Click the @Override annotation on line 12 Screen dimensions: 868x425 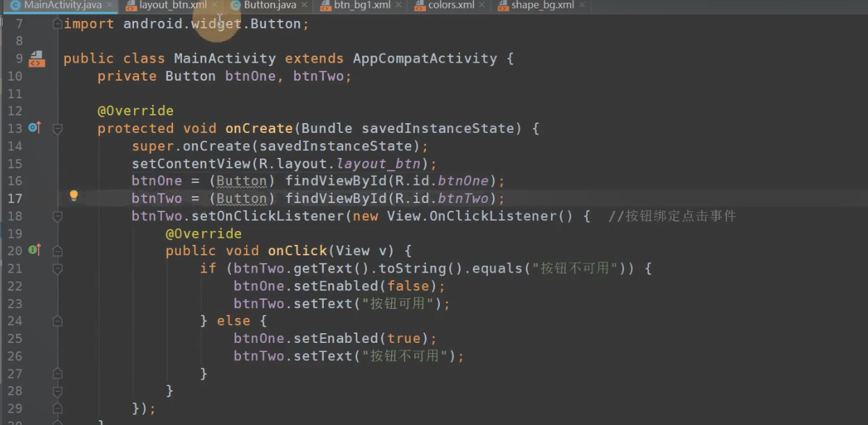pyautogui.click(x=136, y=111)
